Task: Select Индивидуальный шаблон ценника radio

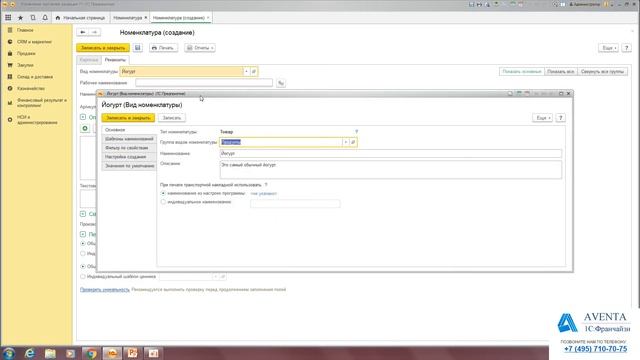Action: [83, 277]
